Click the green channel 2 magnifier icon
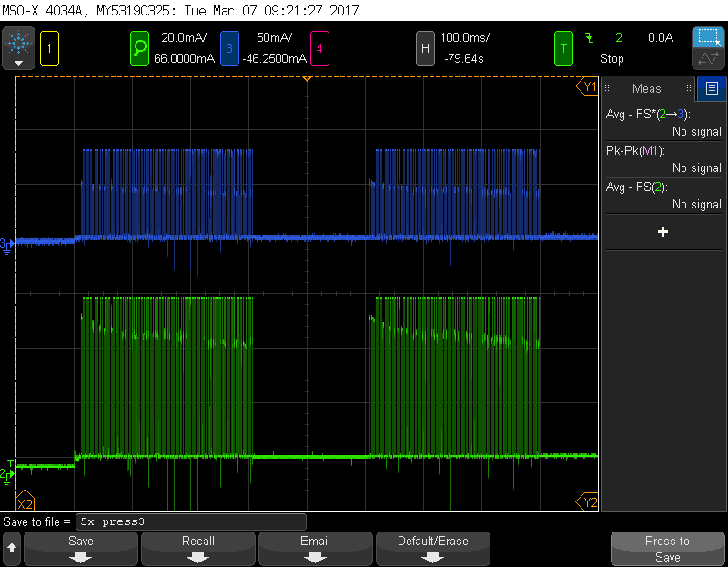 pos(139,46)
